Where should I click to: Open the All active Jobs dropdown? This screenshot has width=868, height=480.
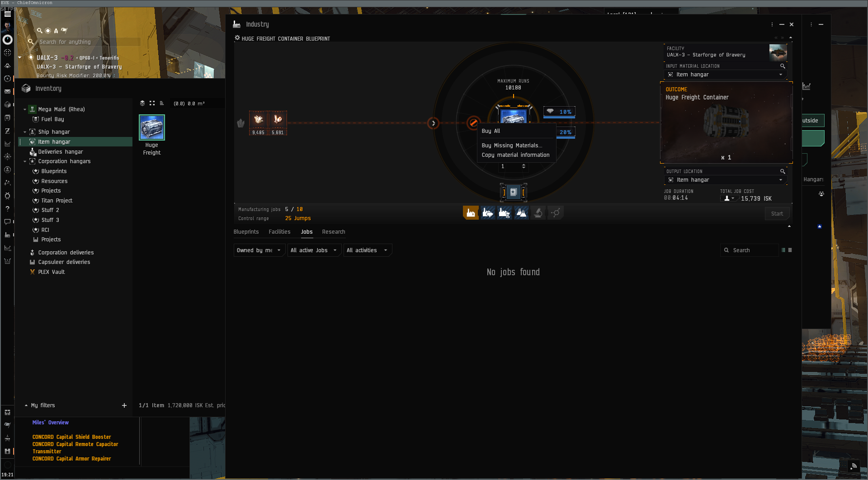pos(313,250)
